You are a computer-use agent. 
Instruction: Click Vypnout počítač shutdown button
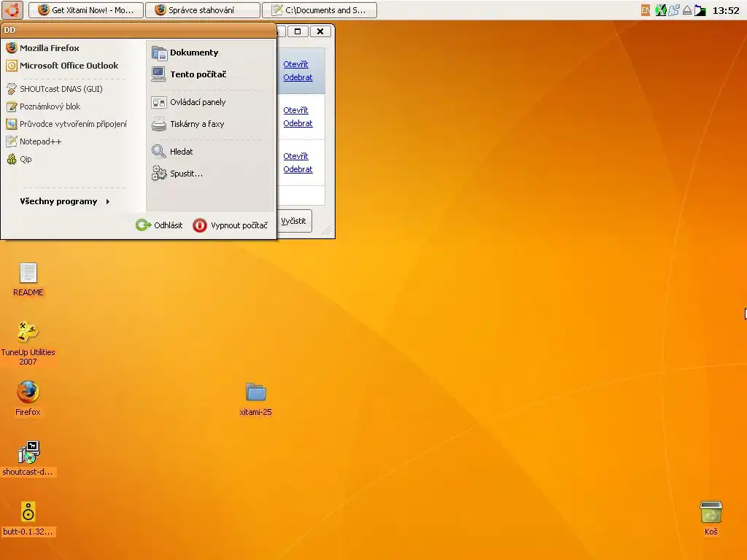click(231, 225)
